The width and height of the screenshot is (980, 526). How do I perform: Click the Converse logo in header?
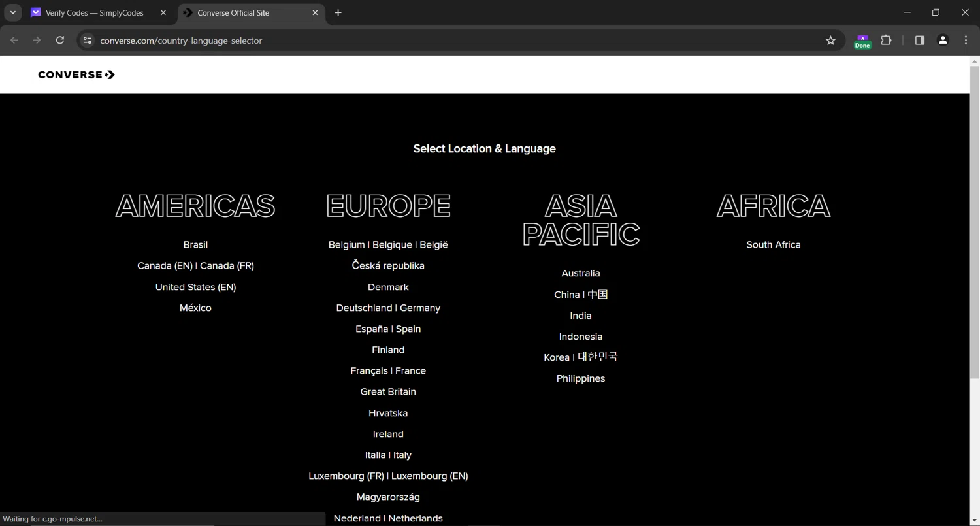(76, 74)
